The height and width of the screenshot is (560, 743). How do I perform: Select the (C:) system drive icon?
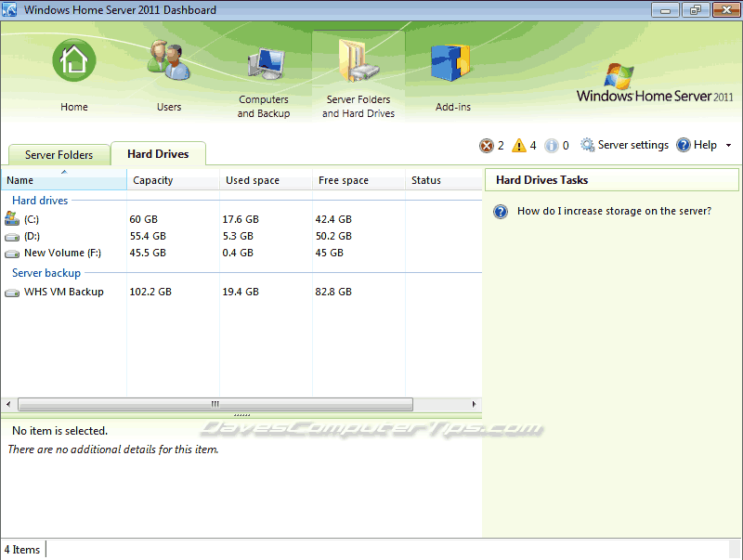[12, 218]
